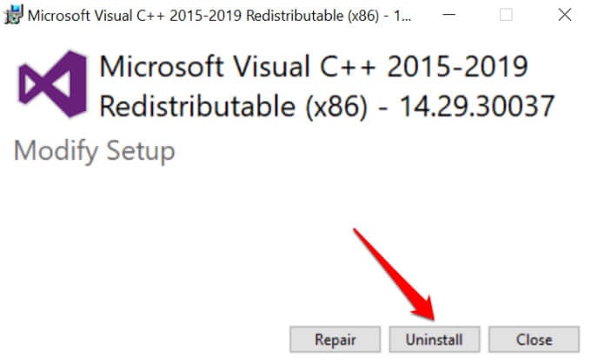Click the Close button beside Uninstall

pos(533,339)
